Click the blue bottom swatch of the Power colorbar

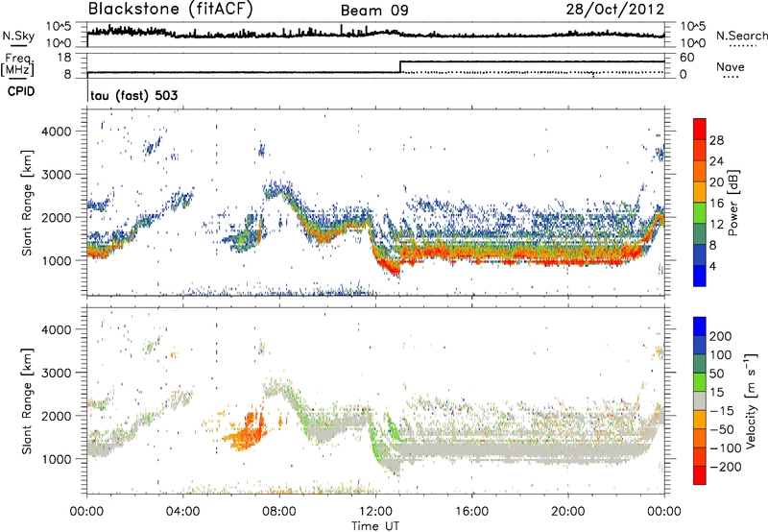[700, 276]
